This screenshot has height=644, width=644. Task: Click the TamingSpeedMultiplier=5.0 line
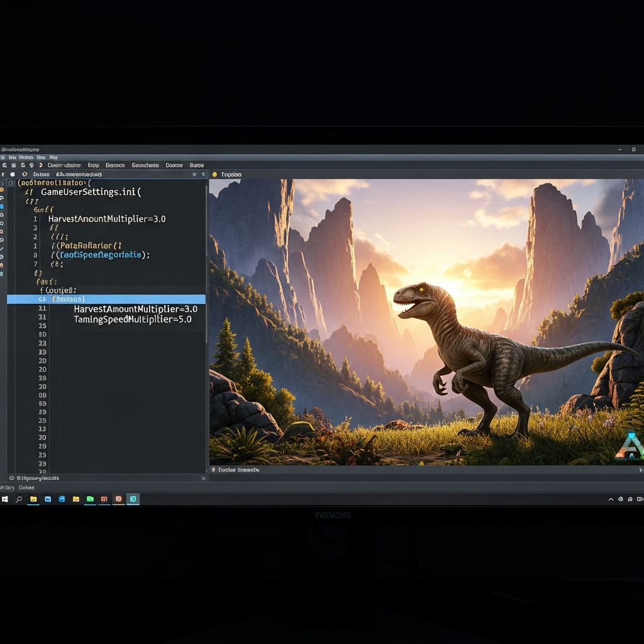coord(132,319)
